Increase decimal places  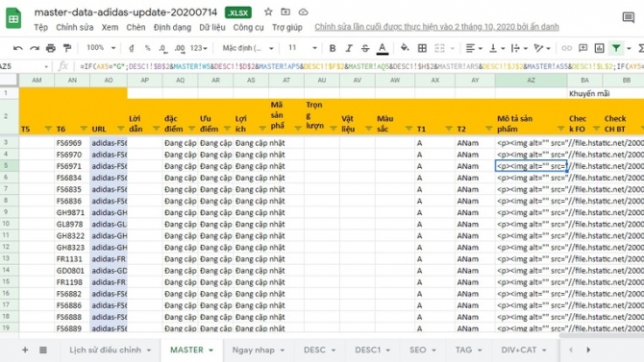pos(179,48)
